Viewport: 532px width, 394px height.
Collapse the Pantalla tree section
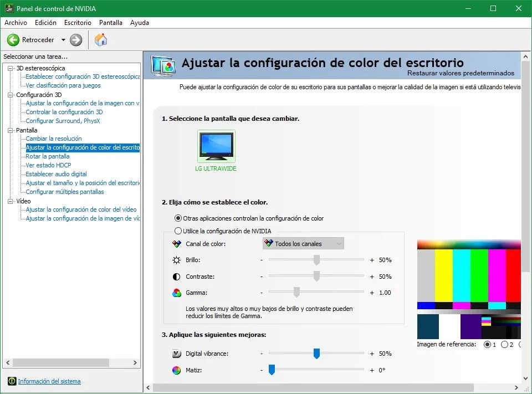click(x=12, y=130)
